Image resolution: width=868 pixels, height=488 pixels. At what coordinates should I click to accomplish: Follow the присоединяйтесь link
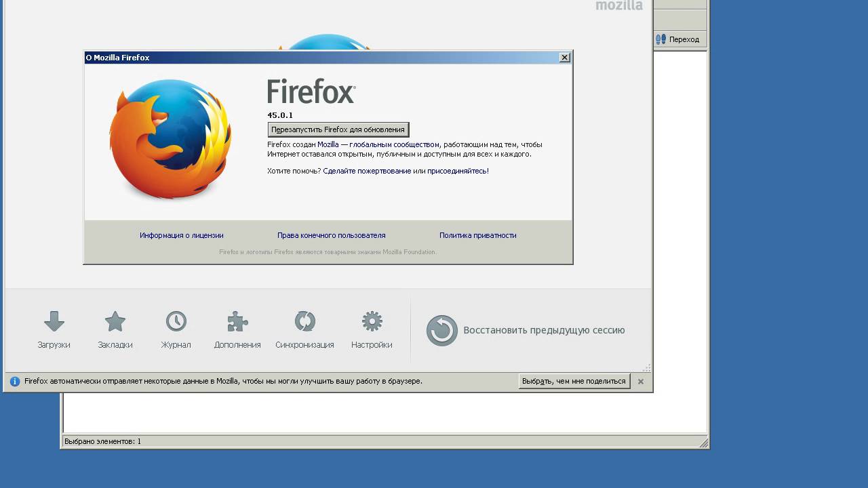point(457,171)
